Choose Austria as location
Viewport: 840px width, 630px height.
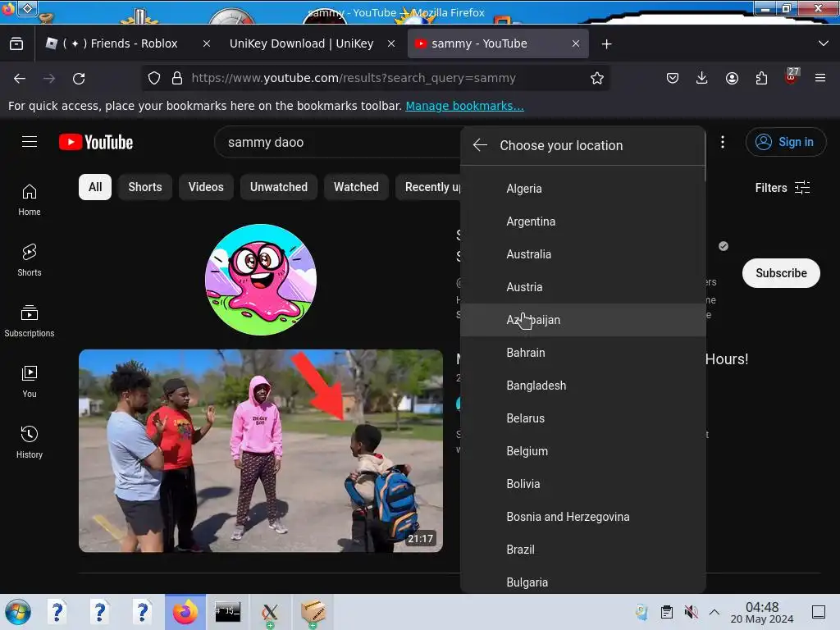click(x=583, y=287)
